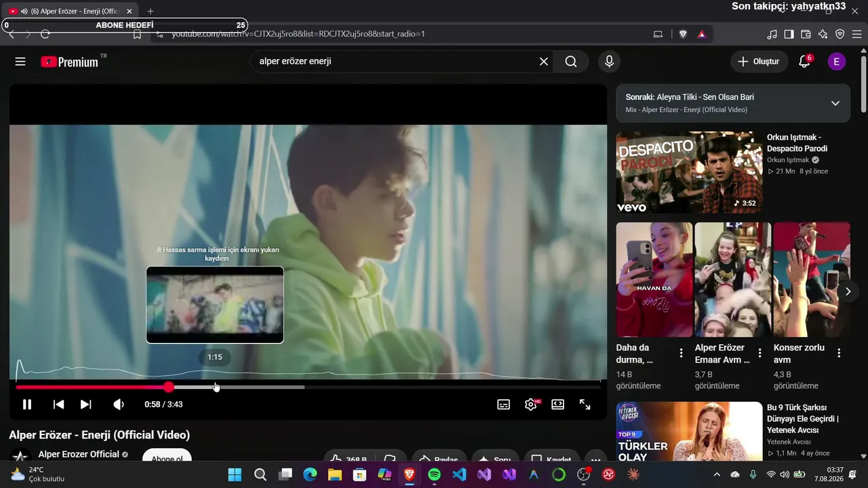This screenshot has width=868, height=488.
Task: Open the Windows Start menu
Action: (235, 474)
